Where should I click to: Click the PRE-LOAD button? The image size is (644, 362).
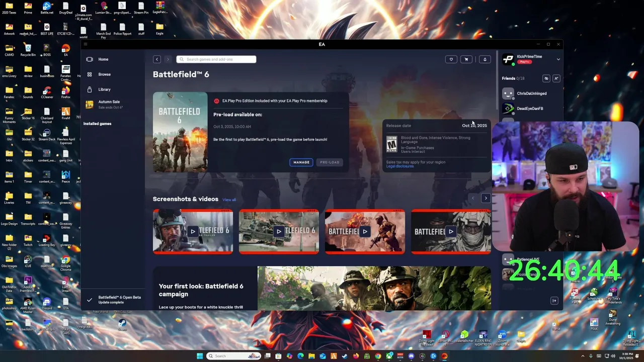coord(330,162)
